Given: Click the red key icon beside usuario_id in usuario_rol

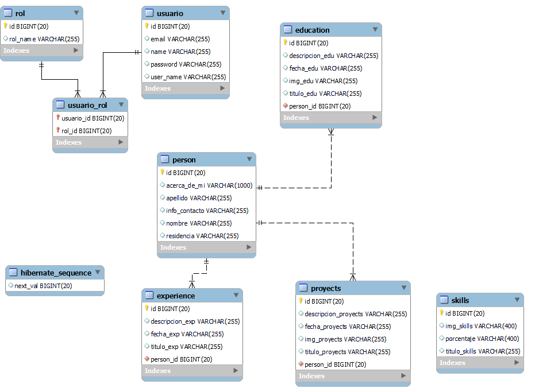Looking at the screenshot, I should [x=59, y=118].
